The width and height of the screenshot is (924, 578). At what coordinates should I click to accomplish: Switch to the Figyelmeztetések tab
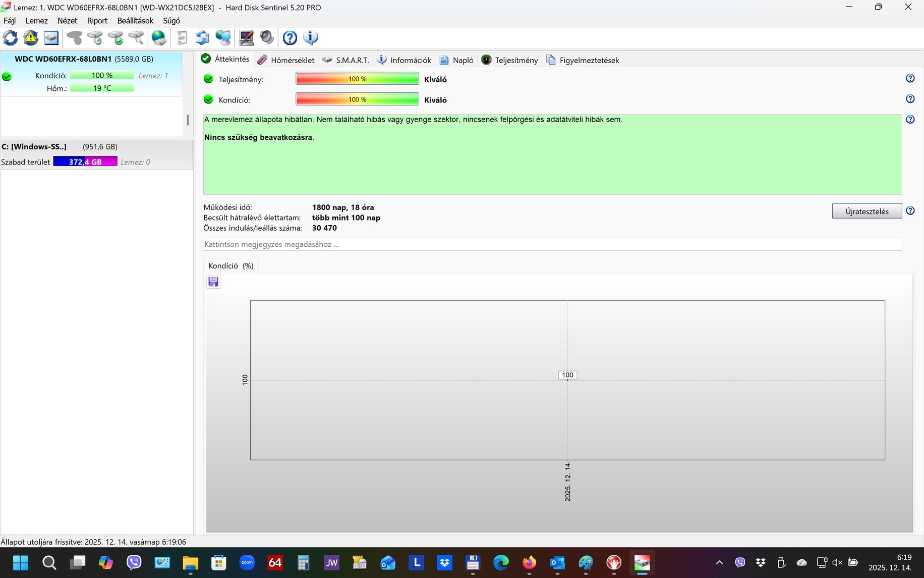coord(583,60)
